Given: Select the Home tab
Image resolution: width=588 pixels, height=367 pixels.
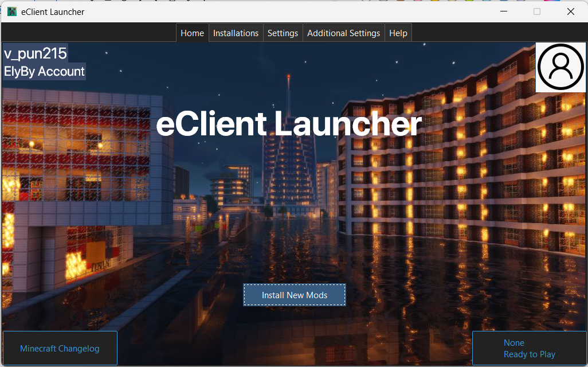Looking at the screenshot, I should coord(192,33).
